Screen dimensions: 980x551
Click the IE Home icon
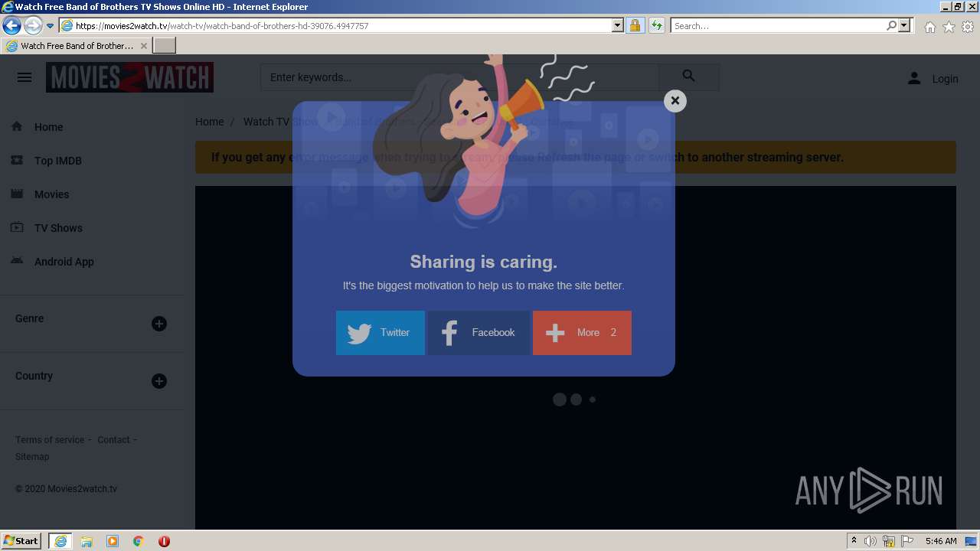pyautogui.click(x=929, y=27)
